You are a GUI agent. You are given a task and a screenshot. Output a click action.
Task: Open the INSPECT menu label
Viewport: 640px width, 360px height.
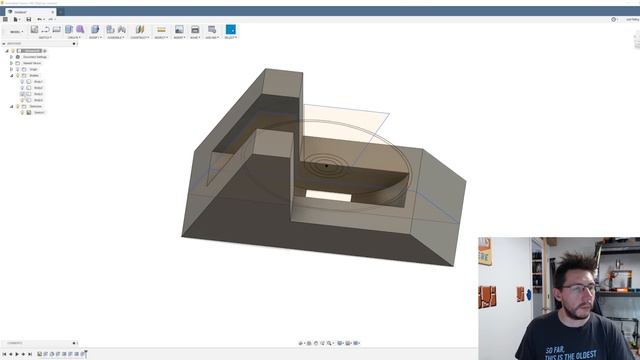coord(161,38)
